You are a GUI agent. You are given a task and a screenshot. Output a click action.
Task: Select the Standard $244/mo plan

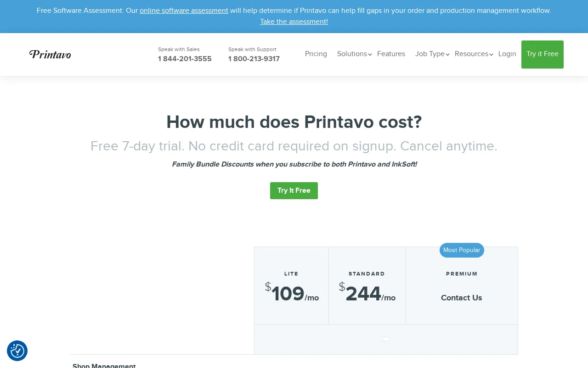pyautogui.click(x=367, y=286)
